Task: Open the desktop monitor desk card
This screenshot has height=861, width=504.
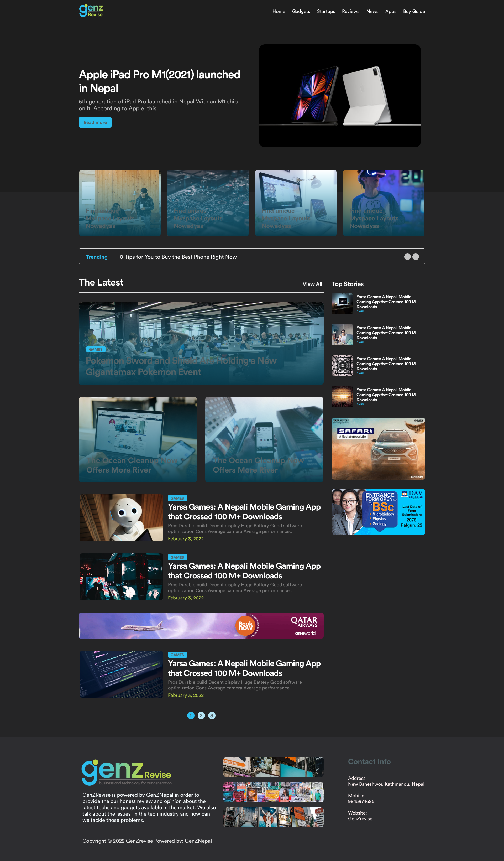Action: [x=296, y=203]
